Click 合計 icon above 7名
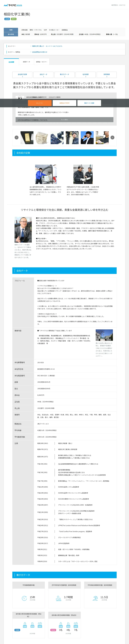 76,625
